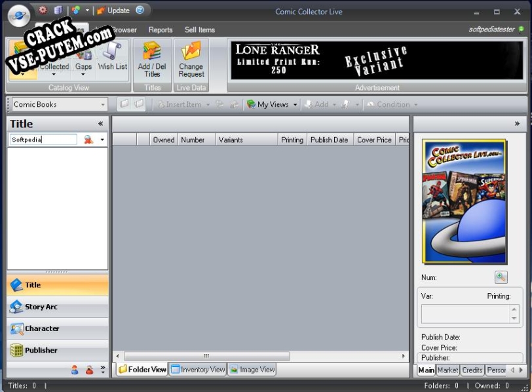
Task: Click the magnifier zoom cover icon
Action: point(501,277)
